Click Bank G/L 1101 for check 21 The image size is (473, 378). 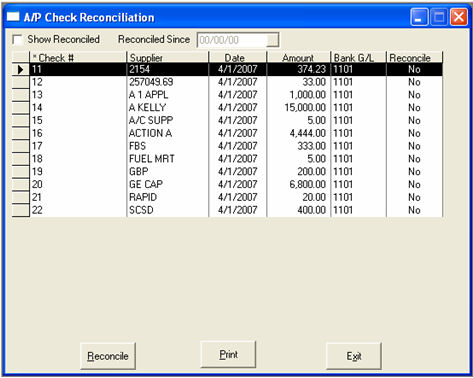click(x=358, y=197)
